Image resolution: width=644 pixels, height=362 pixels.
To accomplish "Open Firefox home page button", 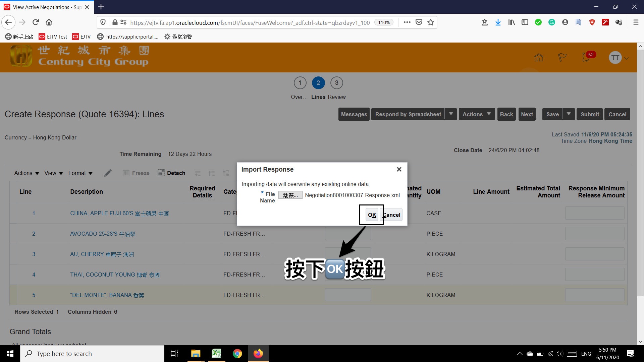I will [x=49, y=22].
